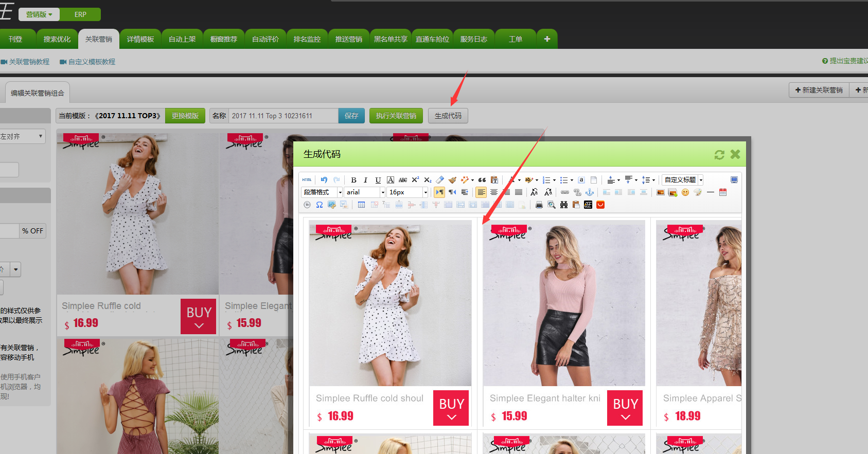
Task: Click BUY on Simplee Elegant halter in dialog
Action: [625, 408]
